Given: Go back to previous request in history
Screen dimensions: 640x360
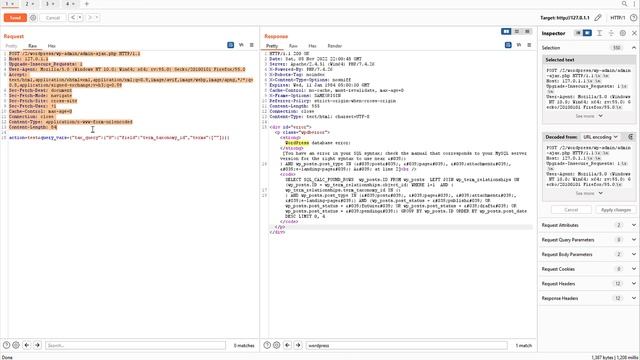Looking at the screenshot, I should [73, 18].
